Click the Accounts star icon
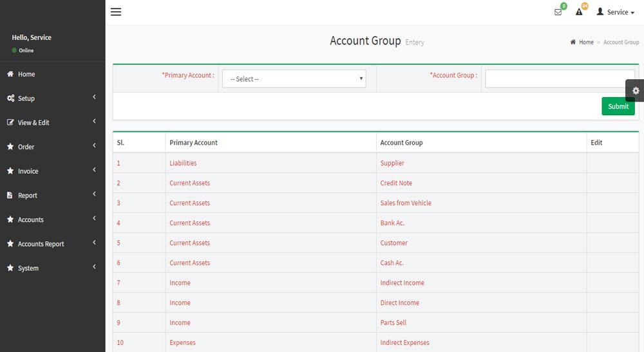Image resolution: width=644 pixels, height=352 pixels. tap(10, 219)
